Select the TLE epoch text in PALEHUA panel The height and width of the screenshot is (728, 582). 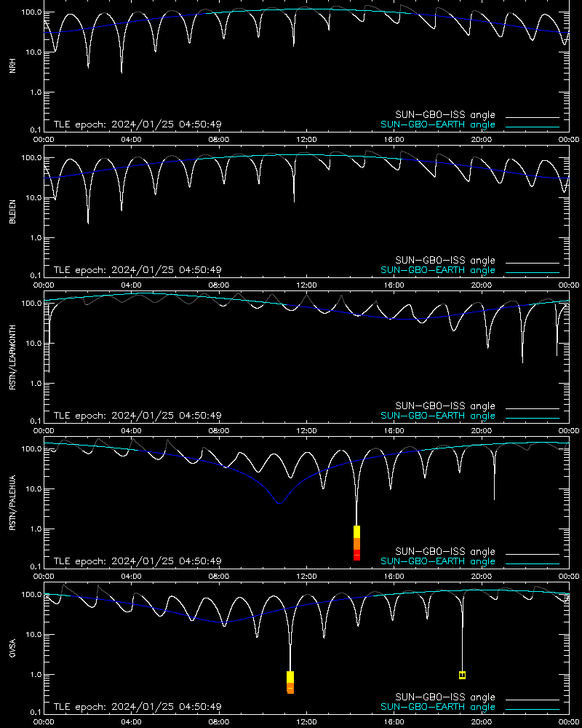[137, 561]
